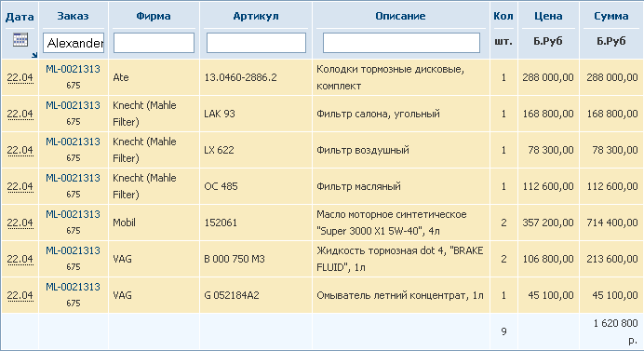This screenshot has height=351, width=644.
Task: Click price 357 200,00 in the Mobil row
Action: pyautogui.click(x=548, y=223)
